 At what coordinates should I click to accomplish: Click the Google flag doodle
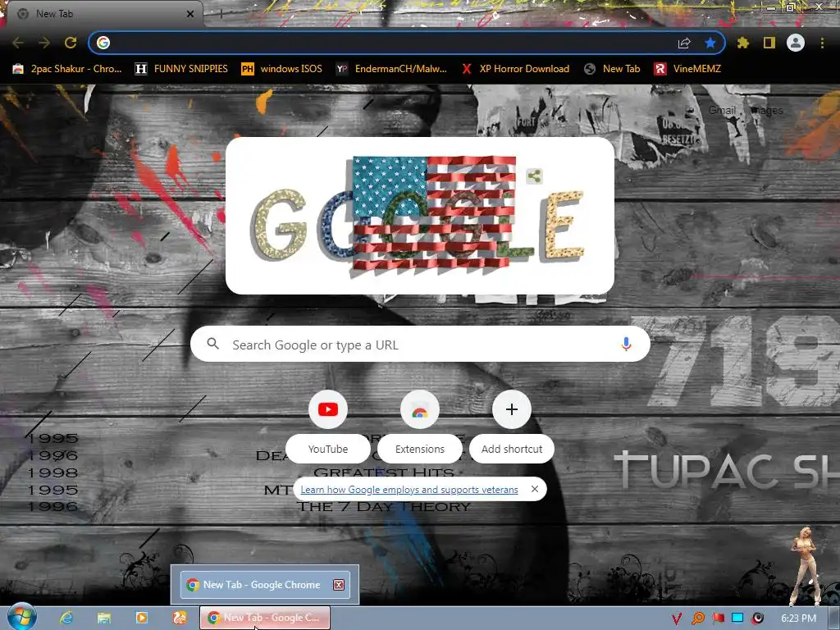pos(419,216)
